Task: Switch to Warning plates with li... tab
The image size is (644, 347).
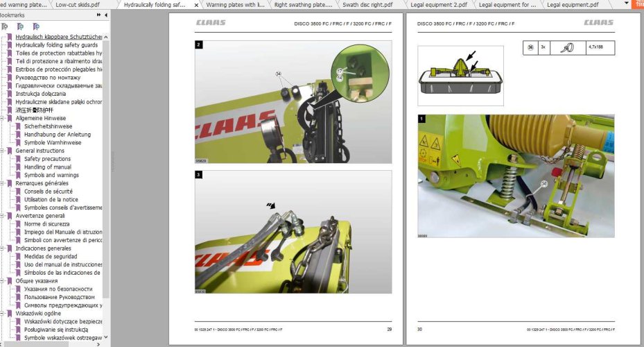Action: tap(235, 5)
